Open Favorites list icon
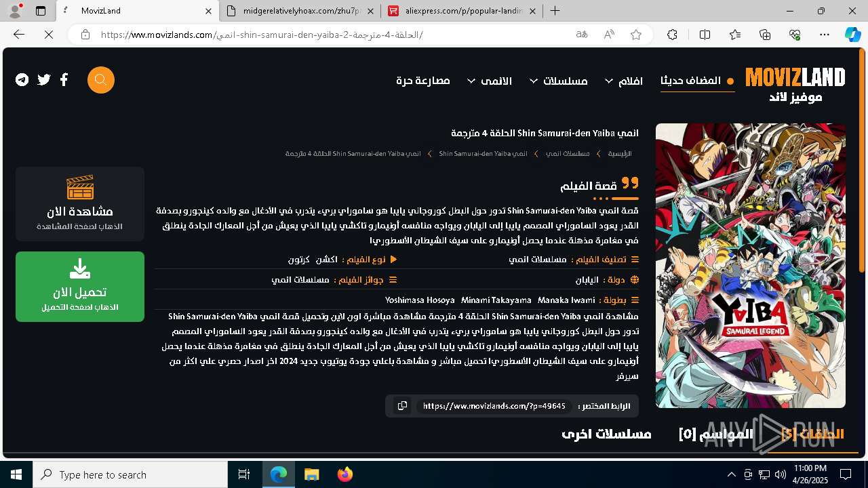Image resolution: width=868 pixels, height=488 pixels. tap(735, 35)
